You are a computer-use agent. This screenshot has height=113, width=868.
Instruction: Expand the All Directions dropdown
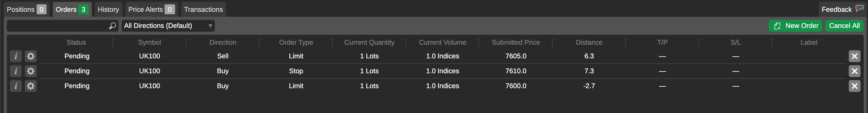pos(168,26)
